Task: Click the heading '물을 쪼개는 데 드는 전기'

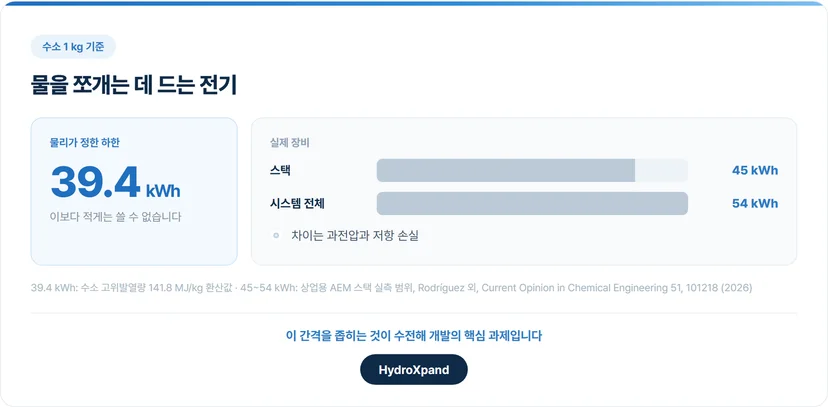Action: 134,86
